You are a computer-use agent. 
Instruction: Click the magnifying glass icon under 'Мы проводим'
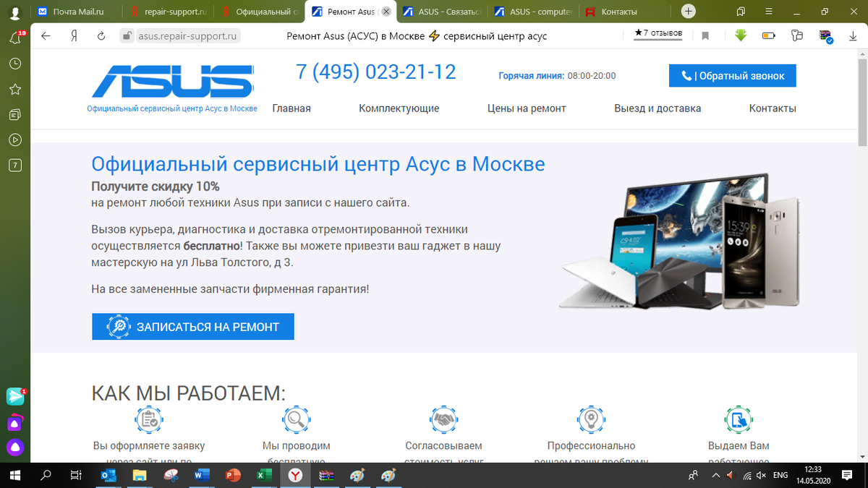(297, 419)
